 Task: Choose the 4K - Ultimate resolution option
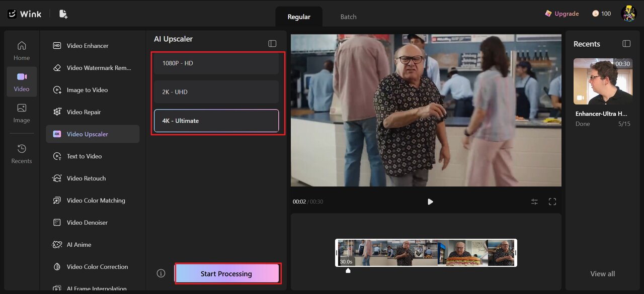(216, 121)
